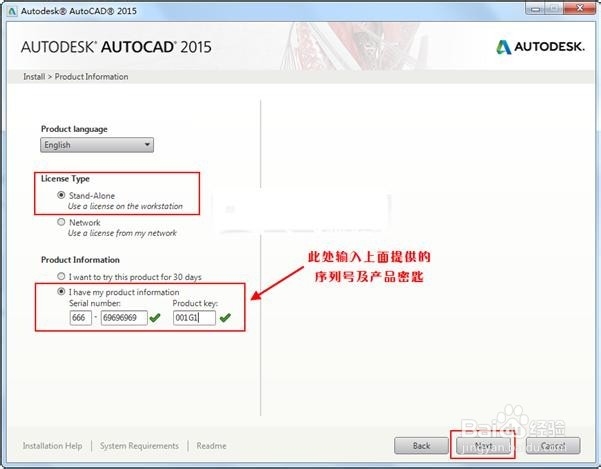This screenshot has height=469, width=601.
Task: Click the Product key field
Action: (194, 318)
